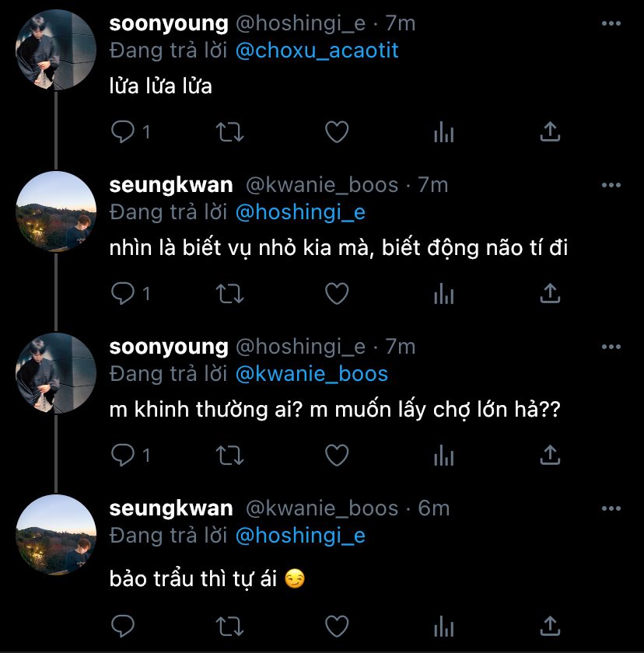This screenshot has height=653, width=644.
Task: Click @kwanie_boos mention in soonyoung's reply
Action: point(311,374)
